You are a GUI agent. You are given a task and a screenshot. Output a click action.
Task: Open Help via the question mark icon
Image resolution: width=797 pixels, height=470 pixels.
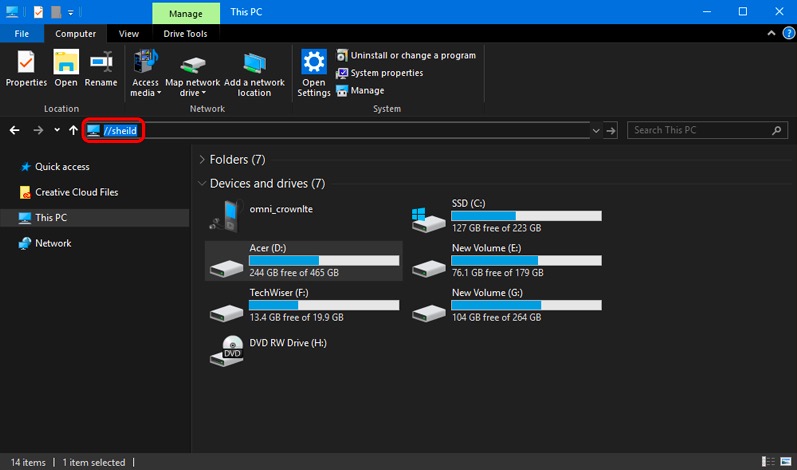pos(789,33)
